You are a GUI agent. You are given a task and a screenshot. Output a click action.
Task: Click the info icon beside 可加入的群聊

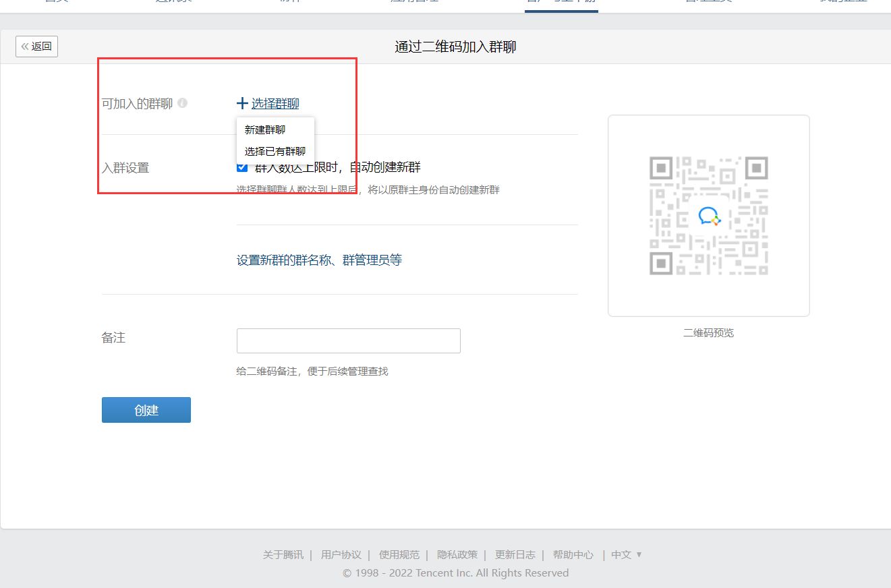pyautogui.click(x=182, y=103)
